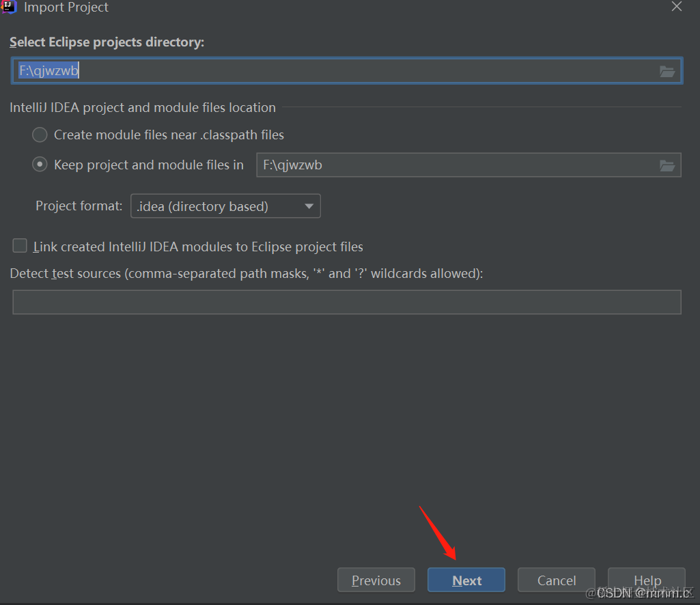Click the IntelliJ IDEA logo in title bar
This screenshot has width=700, height=605.
point(9,7)
